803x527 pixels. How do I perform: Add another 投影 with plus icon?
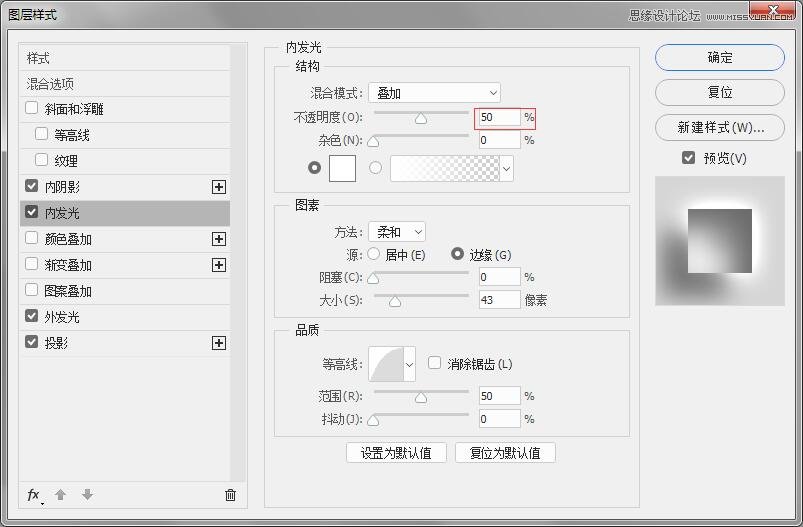point(219,343)
